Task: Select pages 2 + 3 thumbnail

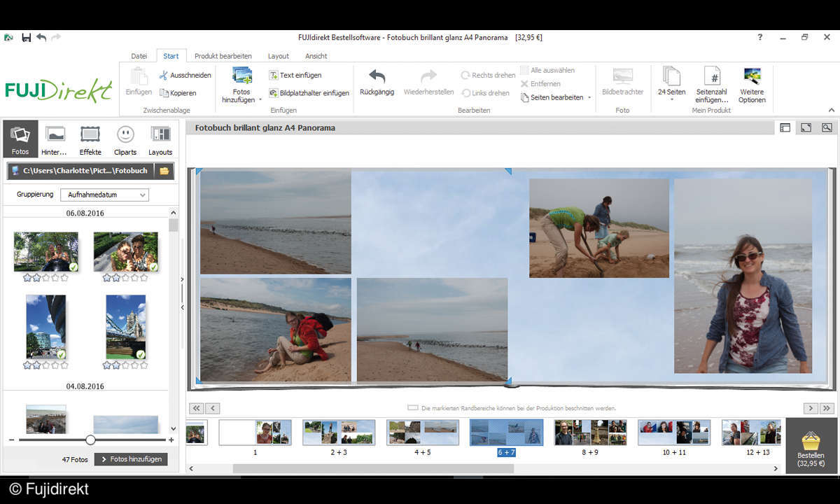Action: (339, 433)
